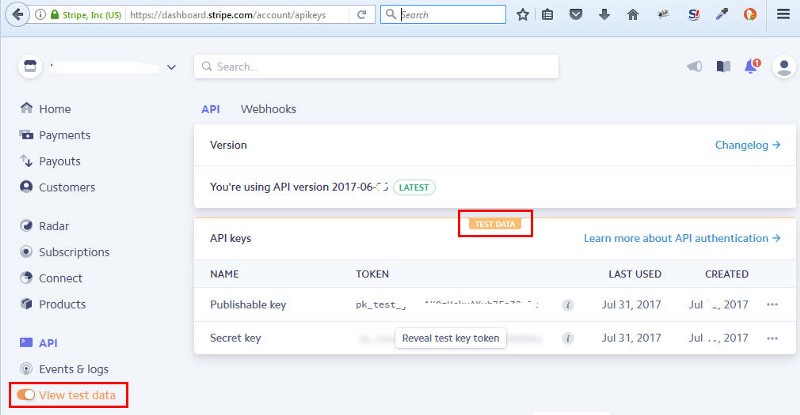Open documentation book icon

[x=723, y=66]
